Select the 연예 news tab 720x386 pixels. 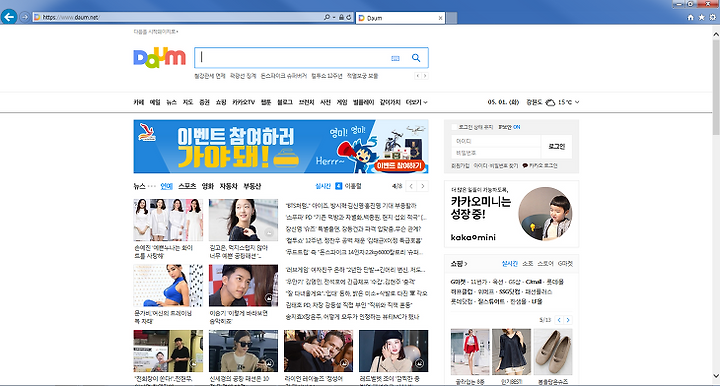coord(166,186)
